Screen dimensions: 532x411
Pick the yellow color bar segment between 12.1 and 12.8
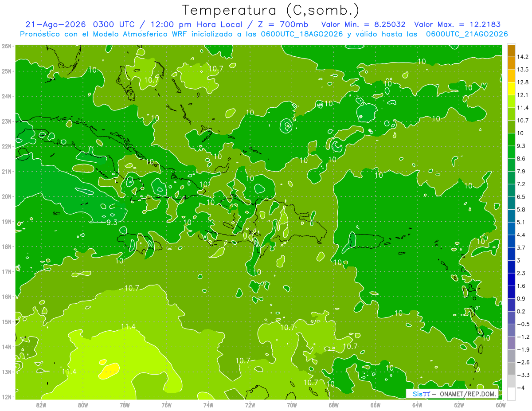click(x=511, y=89)
